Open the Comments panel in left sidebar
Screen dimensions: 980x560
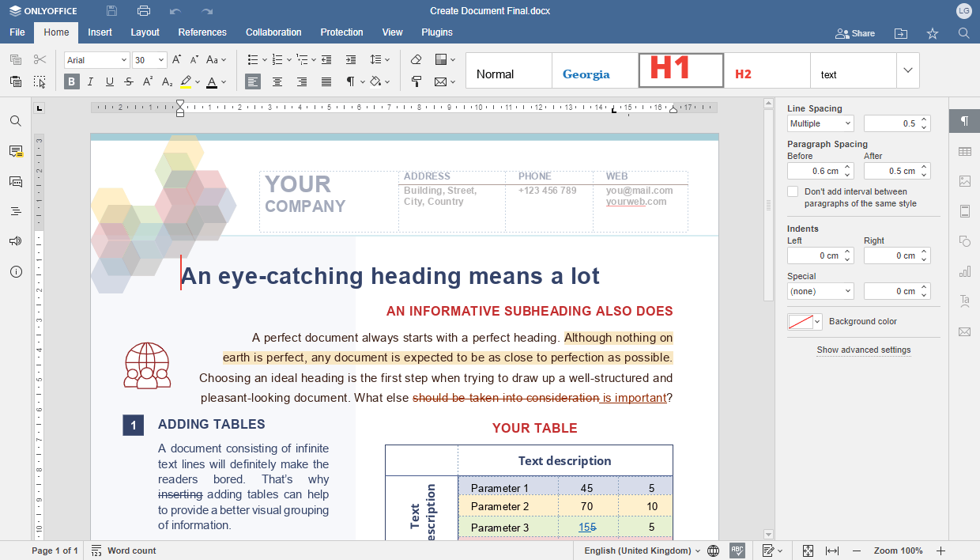tap(16, 151)
